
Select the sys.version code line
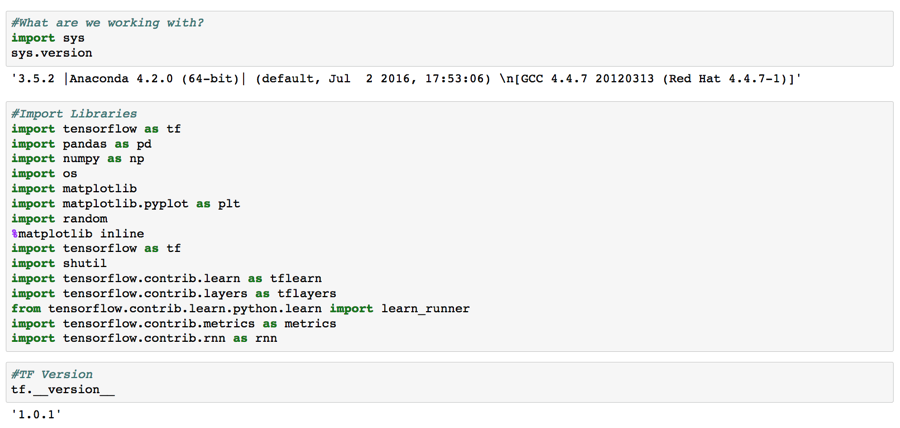pyautogui.click(x=52, y=53)
